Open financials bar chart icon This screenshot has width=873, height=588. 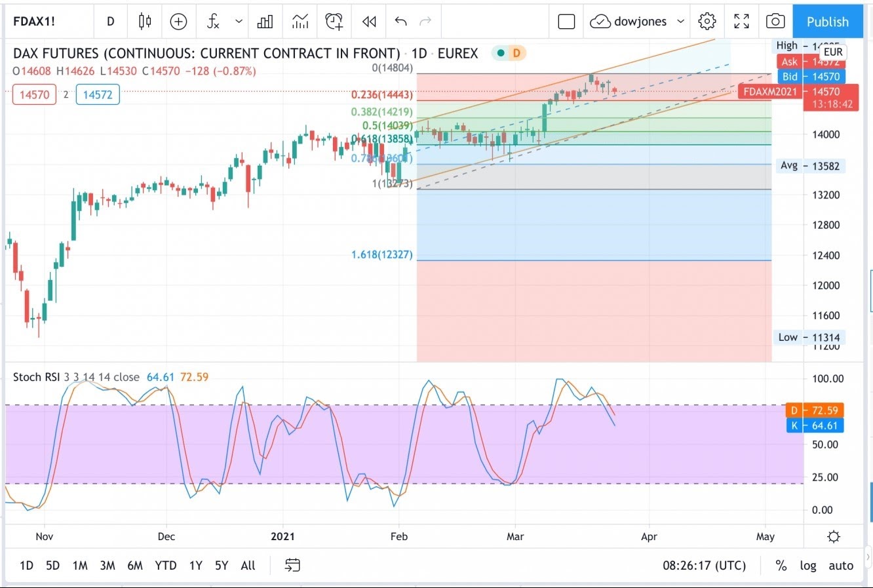point(265,22)
